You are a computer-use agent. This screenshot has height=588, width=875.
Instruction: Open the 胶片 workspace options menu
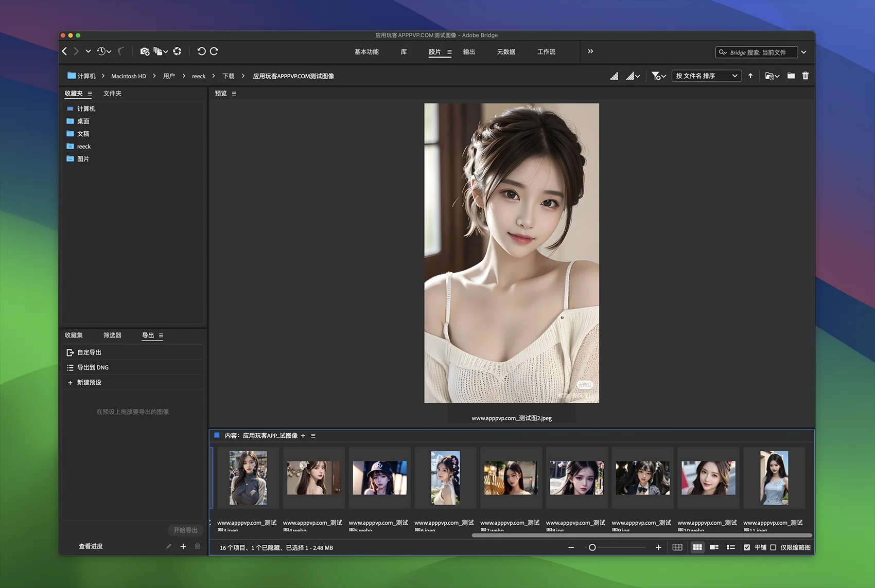[449, 52]
